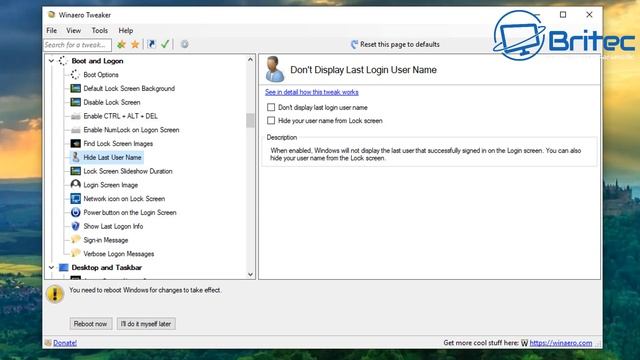Click the Disable Lock Screen icon

click(76, 102)
